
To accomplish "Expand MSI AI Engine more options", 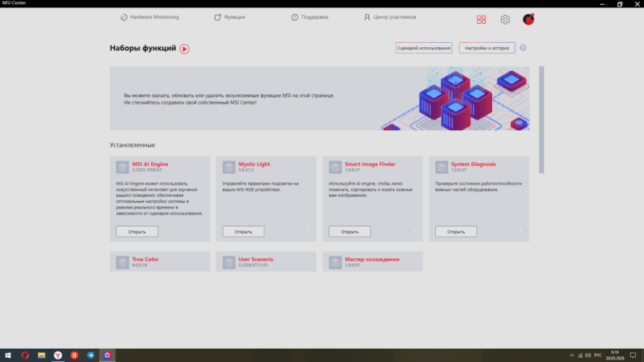I will pyautogui.click(x=201, y=232).
